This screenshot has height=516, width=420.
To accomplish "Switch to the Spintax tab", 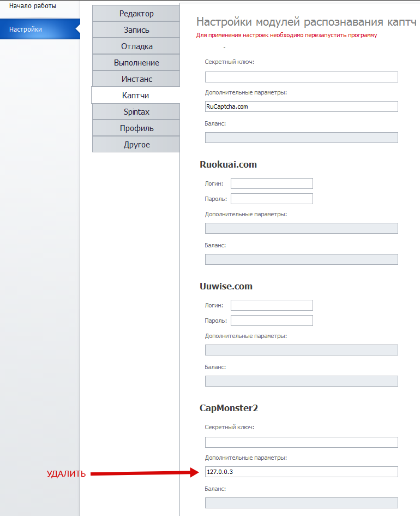I will point(136,112).
